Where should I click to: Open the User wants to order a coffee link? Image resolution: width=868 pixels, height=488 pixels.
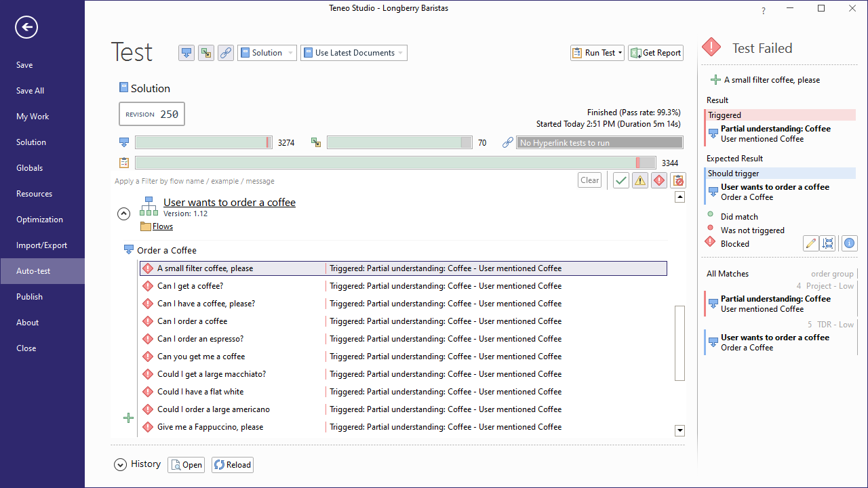pyautogui.click(x=229, y=203)
